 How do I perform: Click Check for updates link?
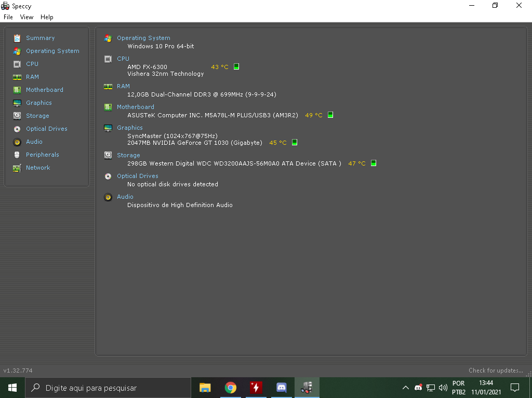(x=496, y=370)
